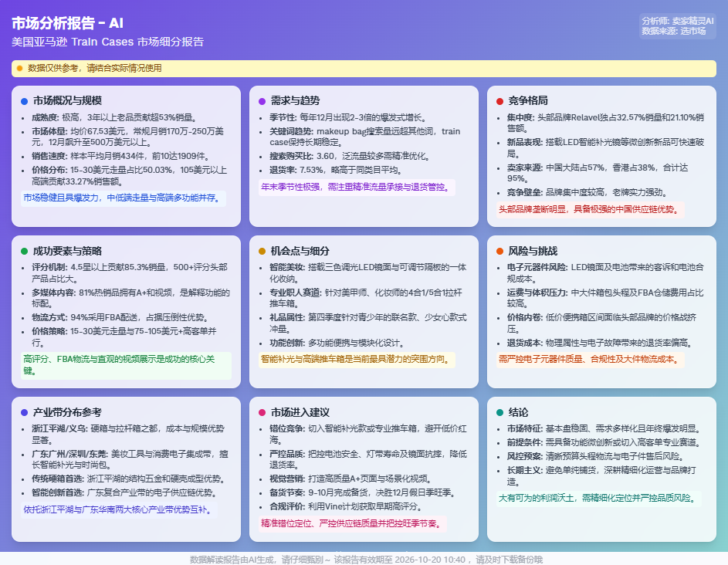
Task: Click the 广东广州/深圳/东莞 bullet
Action: [130, 459]
